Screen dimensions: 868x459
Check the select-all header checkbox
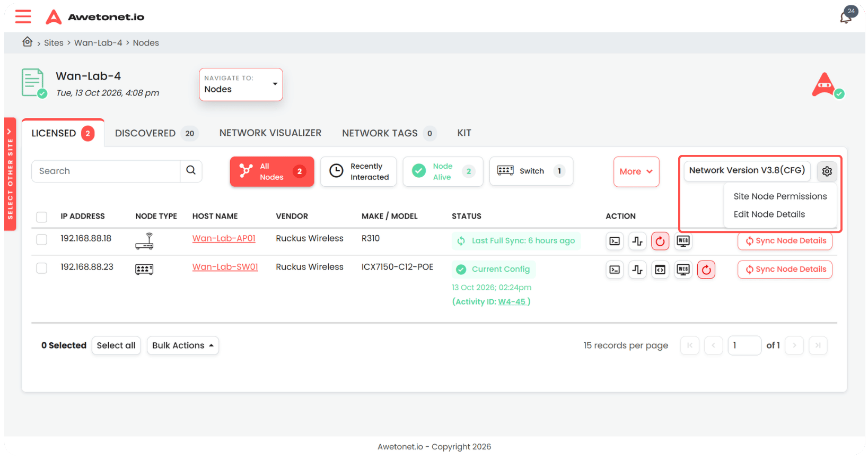coord(42,216)
